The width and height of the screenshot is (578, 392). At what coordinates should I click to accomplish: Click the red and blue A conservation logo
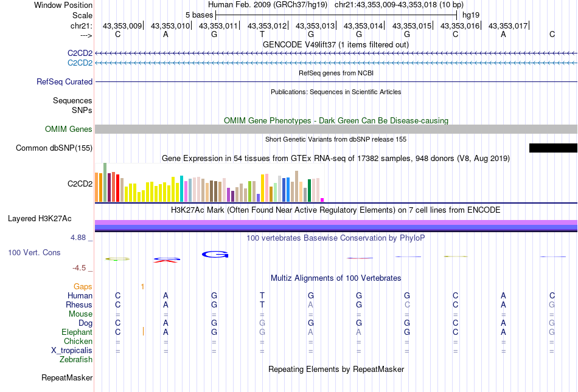167,260
